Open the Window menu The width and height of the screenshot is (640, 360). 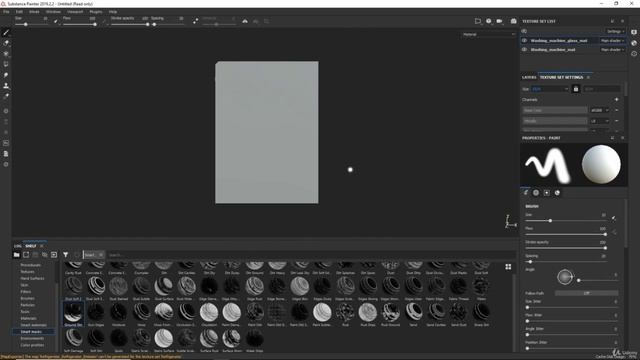(x=53, y=12)
